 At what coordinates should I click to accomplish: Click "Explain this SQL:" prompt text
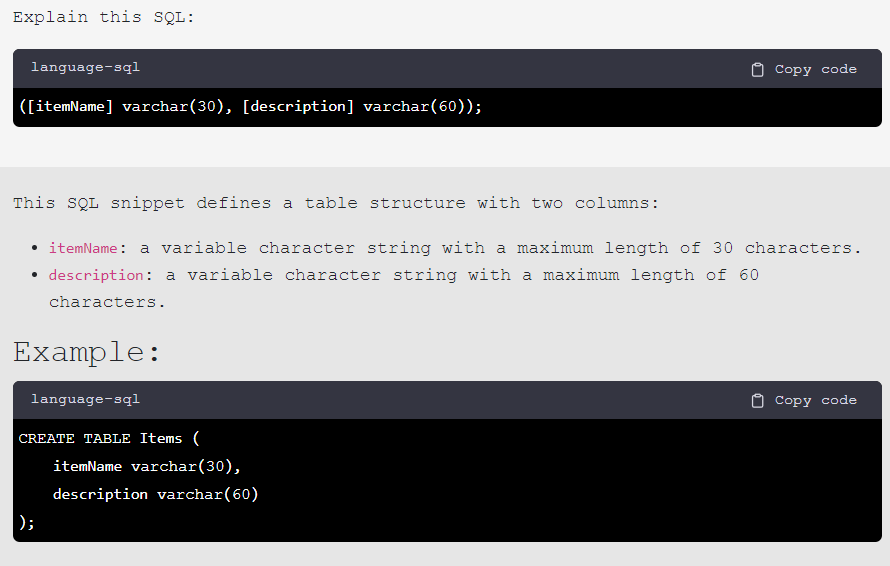point(104,17)
